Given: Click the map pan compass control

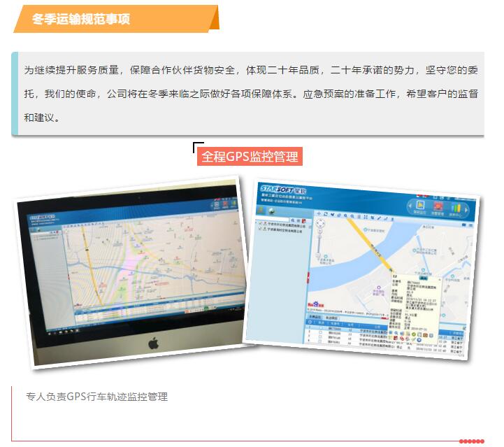Looking at the screenshot, I should coord(321,224).
